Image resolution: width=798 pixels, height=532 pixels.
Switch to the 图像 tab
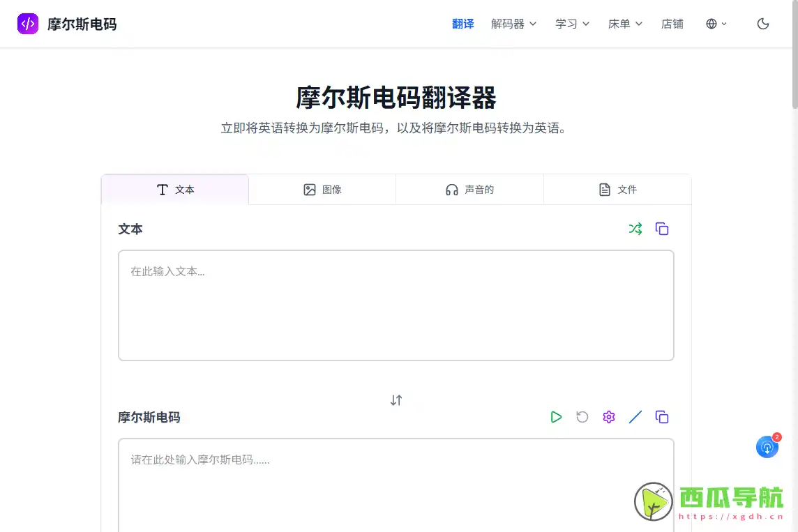[322, 190]
